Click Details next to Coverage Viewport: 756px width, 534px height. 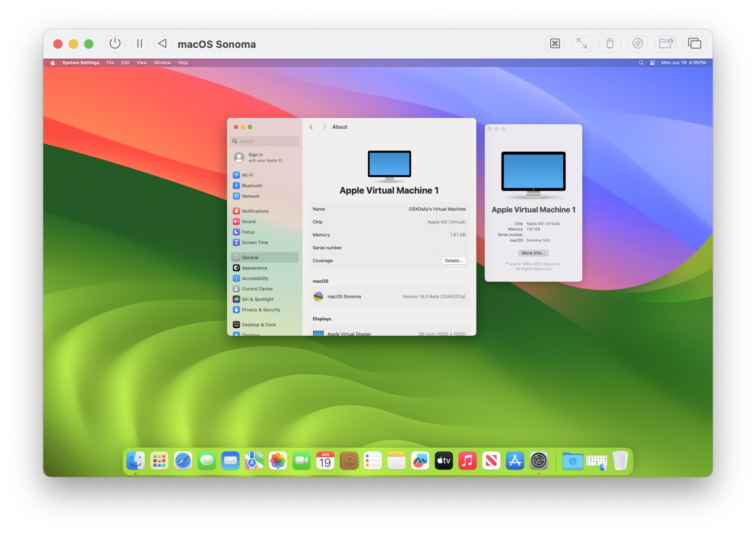click(x=454, y=260)
